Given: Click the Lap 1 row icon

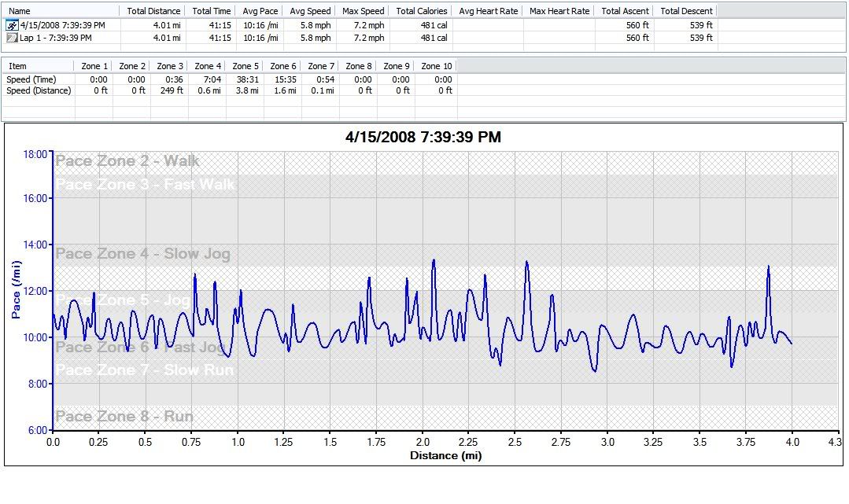Looking at the screenshot, I should pos(12,38).
